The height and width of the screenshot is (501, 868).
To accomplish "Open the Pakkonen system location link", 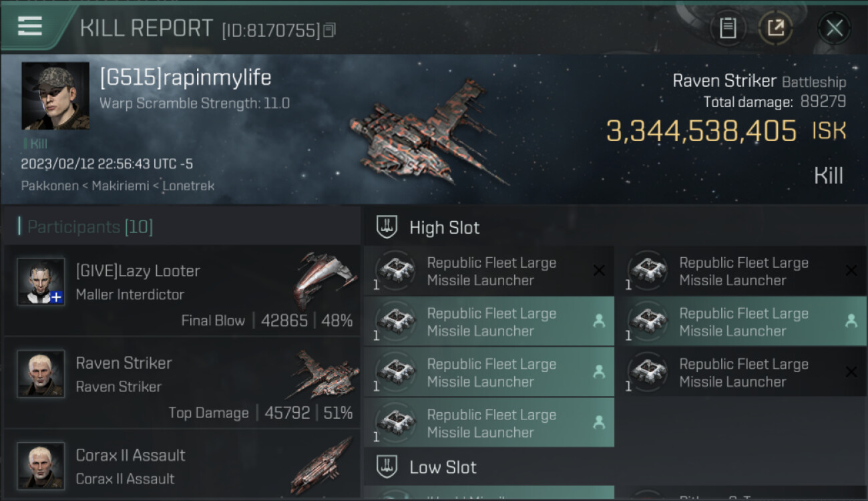I will click(x=44, y=186).
